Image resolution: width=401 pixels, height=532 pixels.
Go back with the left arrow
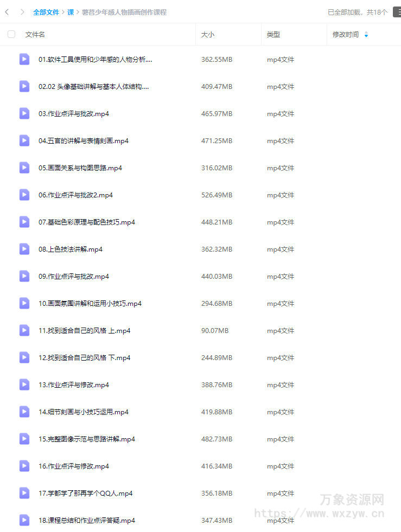coord(7,12)
